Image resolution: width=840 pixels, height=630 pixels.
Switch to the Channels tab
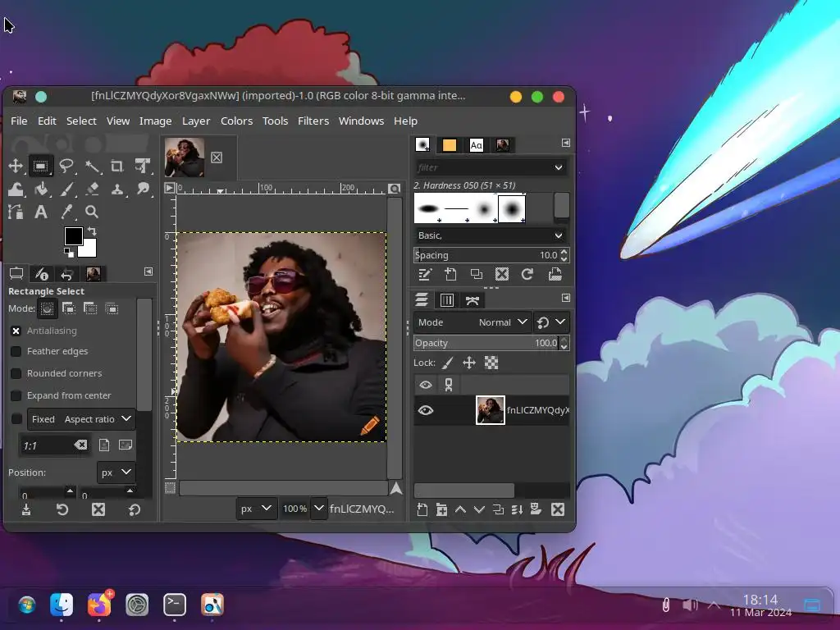(x=447, y=300)
